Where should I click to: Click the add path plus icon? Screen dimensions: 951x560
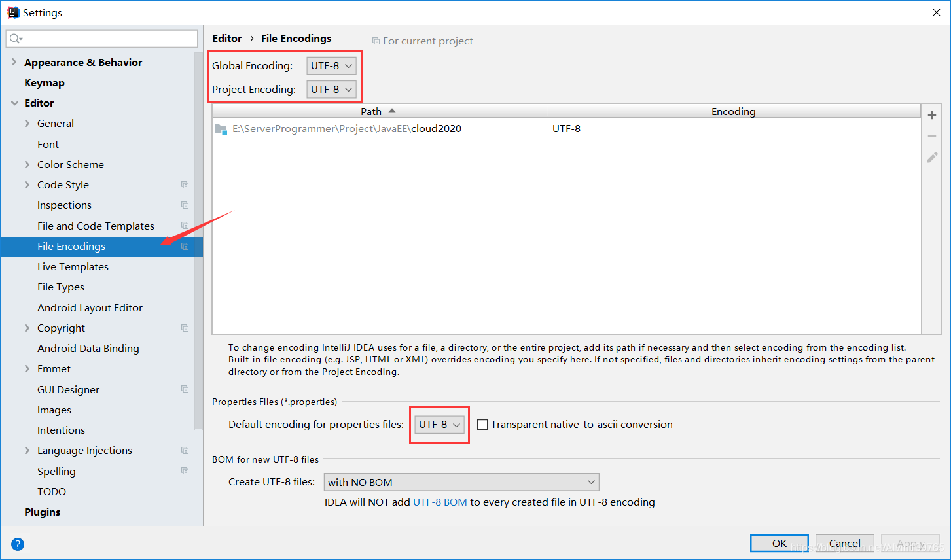932,115
